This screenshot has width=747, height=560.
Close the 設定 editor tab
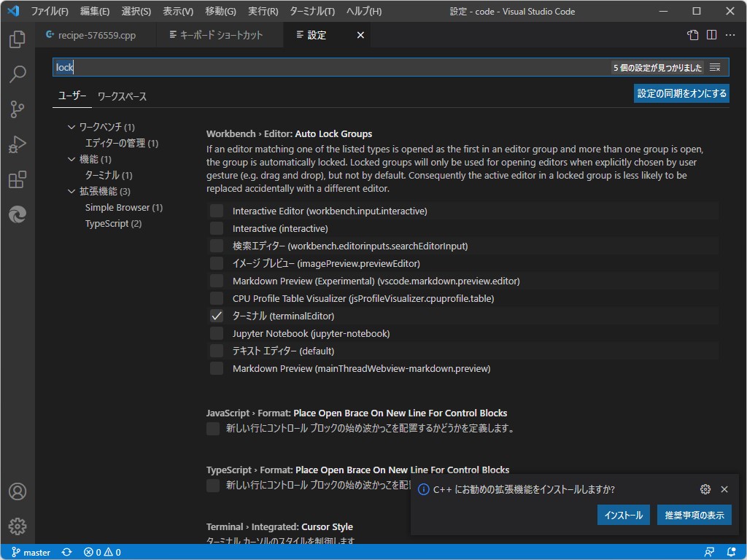[360, 35]
